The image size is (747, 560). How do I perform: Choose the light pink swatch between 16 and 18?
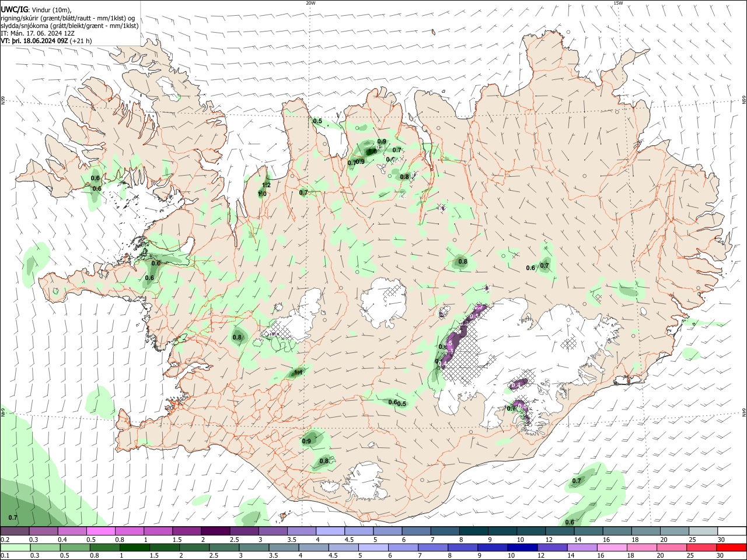click(x=612, y=548)
